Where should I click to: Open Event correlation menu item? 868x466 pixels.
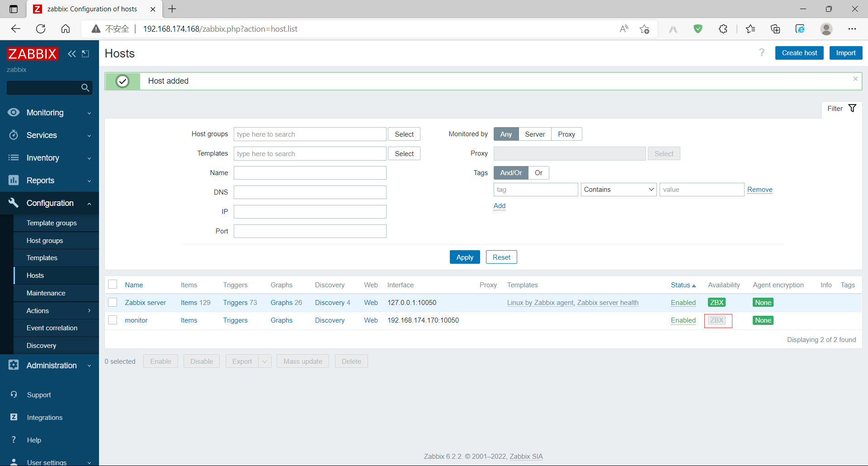click(x=57, y=328)
